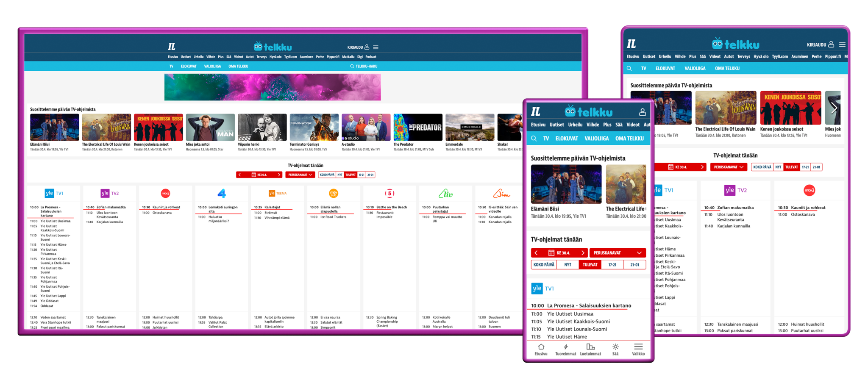Open ELOKUVAT tab in desktop view
The width and height of the screenshot is (868, 380).
click(x=189, y=66)
